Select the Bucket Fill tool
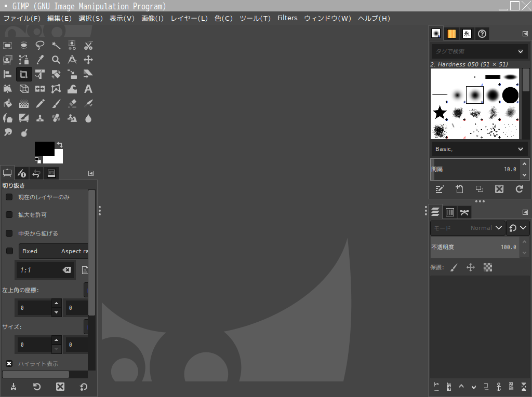Screen dimensions: 532x397 pyautogui.click(x=7, y=103)
